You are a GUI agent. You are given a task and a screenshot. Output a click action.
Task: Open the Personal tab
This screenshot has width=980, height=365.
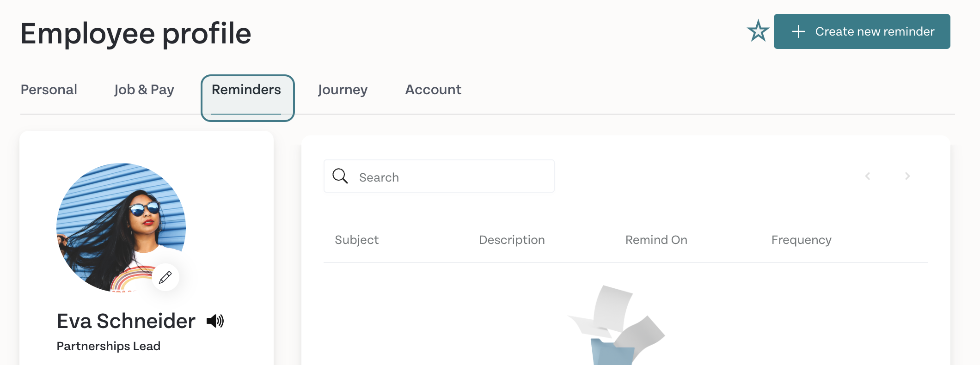click(x=49, y=90)
